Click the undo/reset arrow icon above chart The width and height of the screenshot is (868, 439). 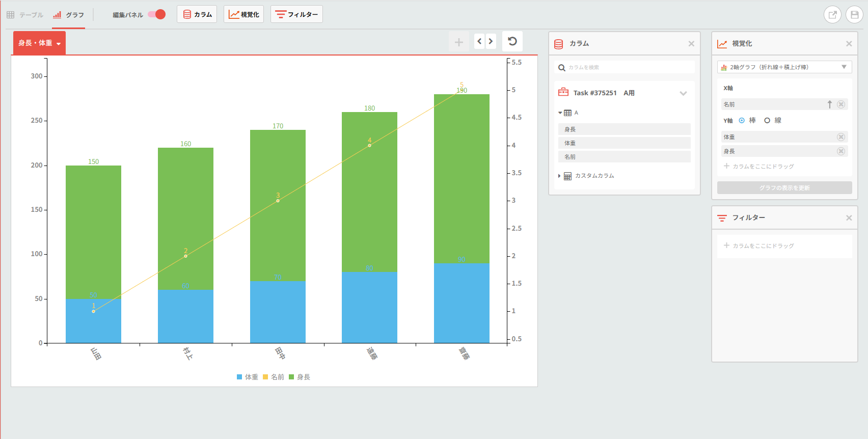point(512,41)
